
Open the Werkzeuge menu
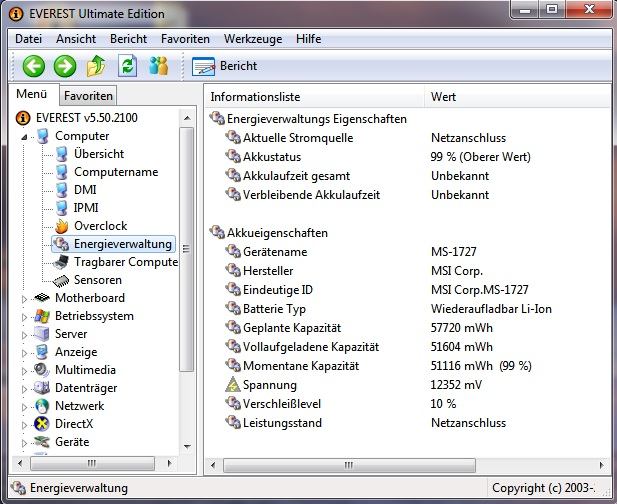pos(253,39)
